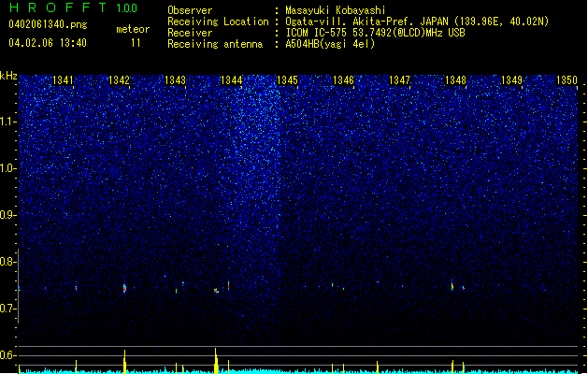
Task: Click the 1347 time marker
Action: pos(400,80)
